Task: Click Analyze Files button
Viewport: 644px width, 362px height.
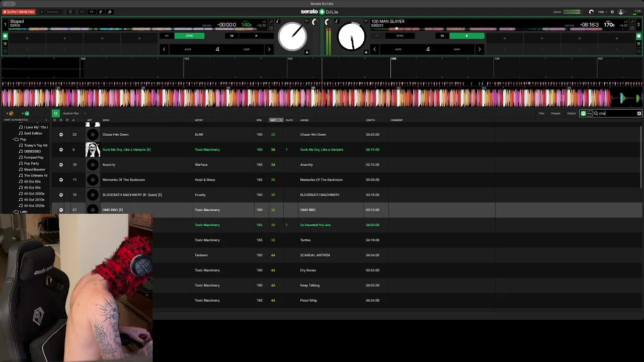Action: point(71,113)
